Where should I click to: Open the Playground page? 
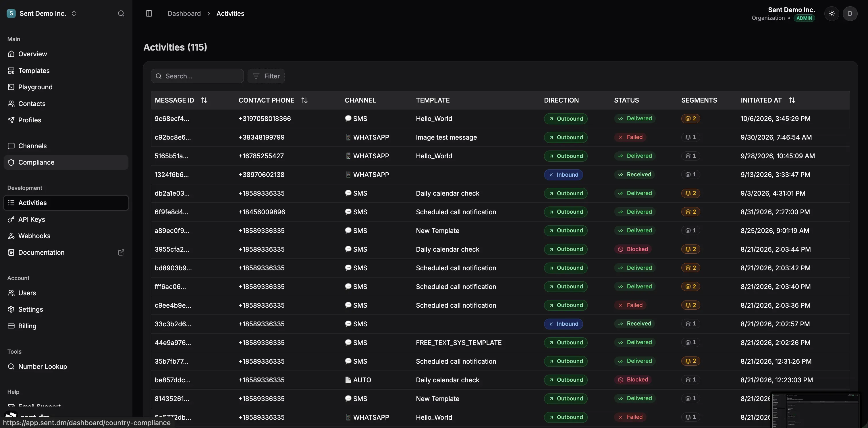pos(66,87)
